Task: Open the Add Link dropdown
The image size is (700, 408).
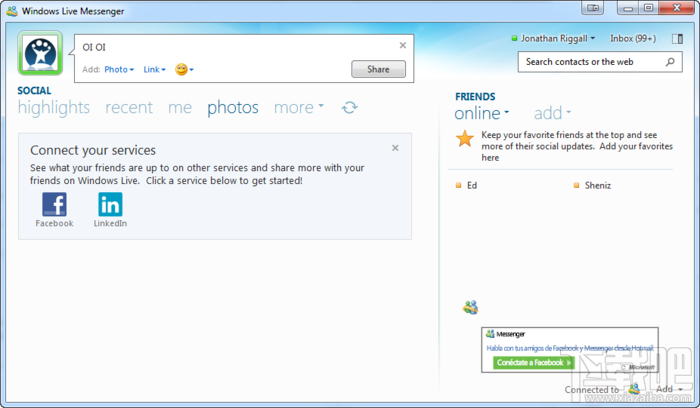Action: [x=154, y=70]
